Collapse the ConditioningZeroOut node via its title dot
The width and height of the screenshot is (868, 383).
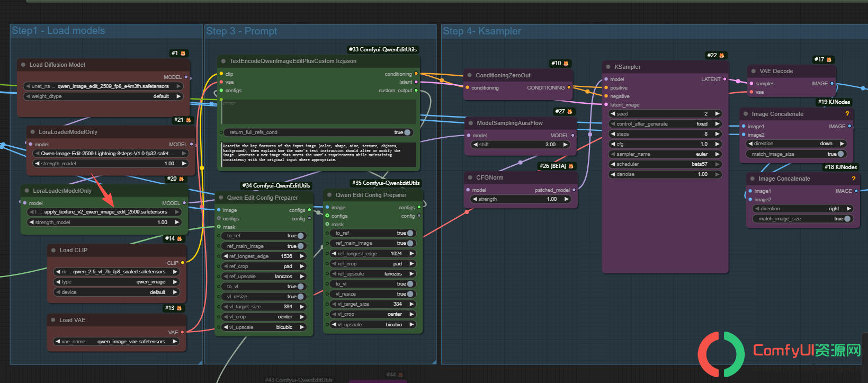(x=470, y=75)
